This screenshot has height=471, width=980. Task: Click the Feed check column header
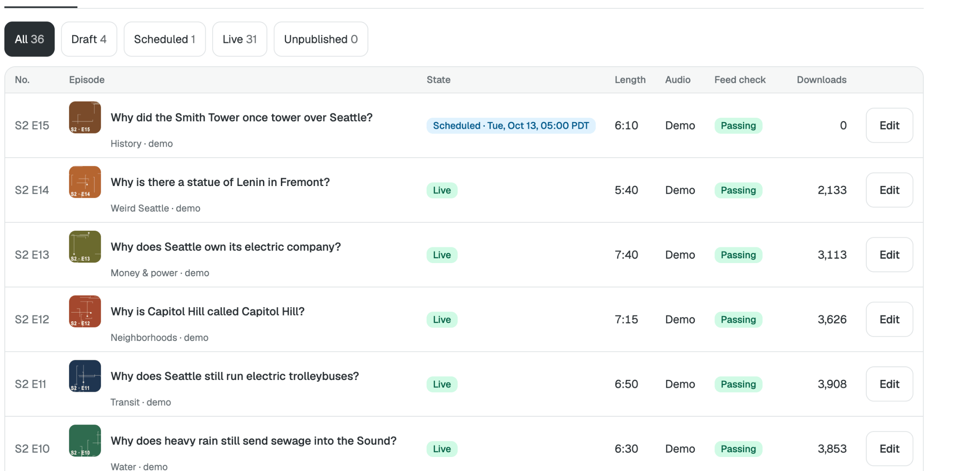click(x=740, y=80)
